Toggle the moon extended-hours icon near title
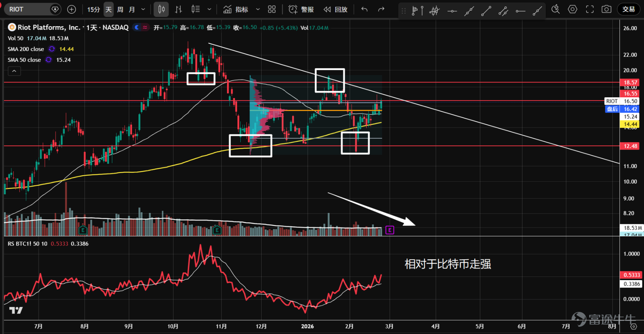Viewport: 644px width, 334px height. point(137,27)
